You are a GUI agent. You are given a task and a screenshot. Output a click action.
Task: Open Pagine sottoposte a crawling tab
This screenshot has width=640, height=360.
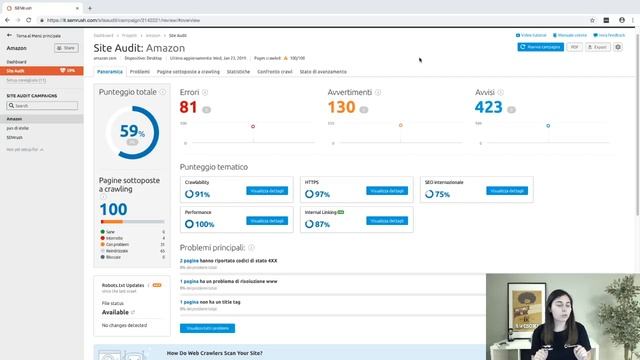tap(188, 72)
